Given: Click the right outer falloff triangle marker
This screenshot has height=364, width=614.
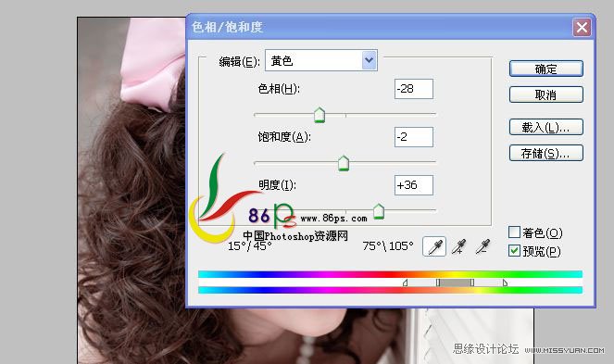Looking at the screenshot, I should tap(505, 282).
